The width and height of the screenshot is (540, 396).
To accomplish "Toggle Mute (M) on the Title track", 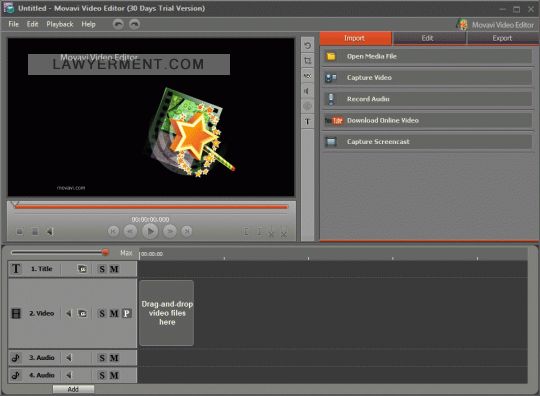I will pos(114,269).
